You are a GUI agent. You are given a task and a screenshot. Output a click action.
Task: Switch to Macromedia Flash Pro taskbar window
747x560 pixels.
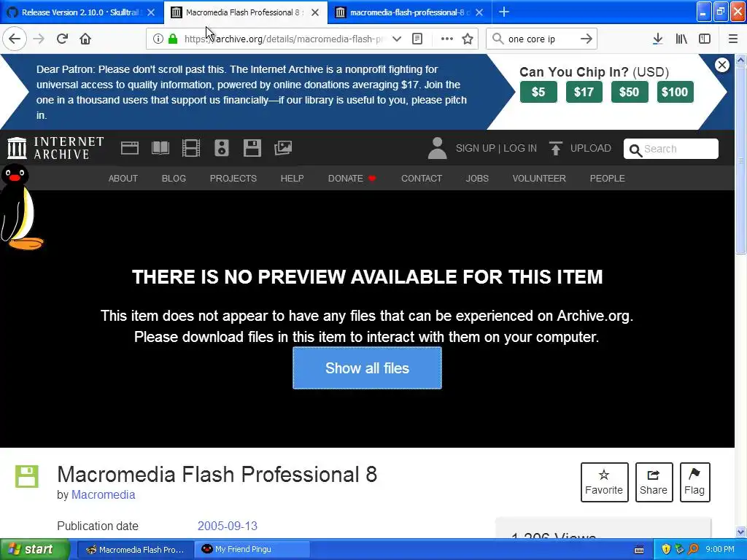[135, 550]
